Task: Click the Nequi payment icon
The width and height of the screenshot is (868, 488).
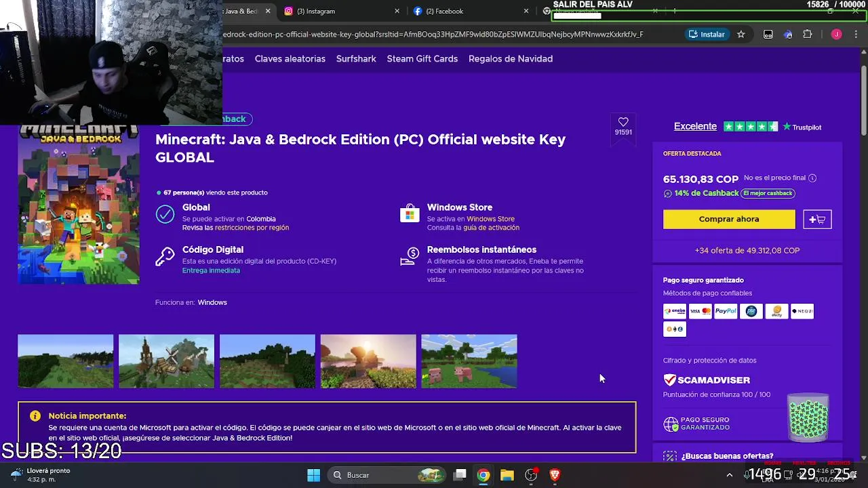Action: coord(802,311)
